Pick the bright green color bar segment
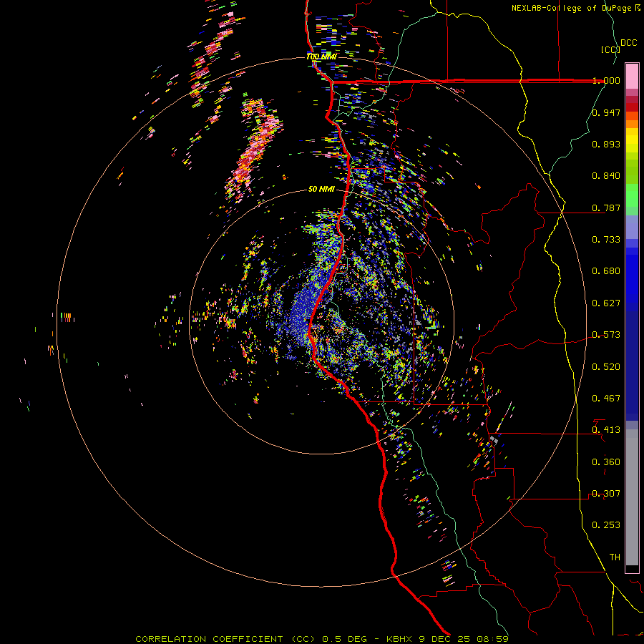Viewport: 644px width, 644px height. click(632, 195)
